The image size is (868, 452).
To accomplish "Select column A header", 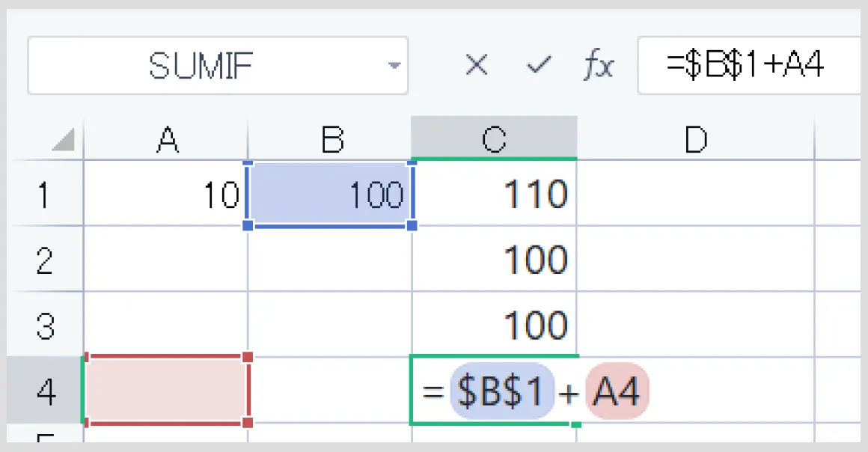I will click(166, 138).
